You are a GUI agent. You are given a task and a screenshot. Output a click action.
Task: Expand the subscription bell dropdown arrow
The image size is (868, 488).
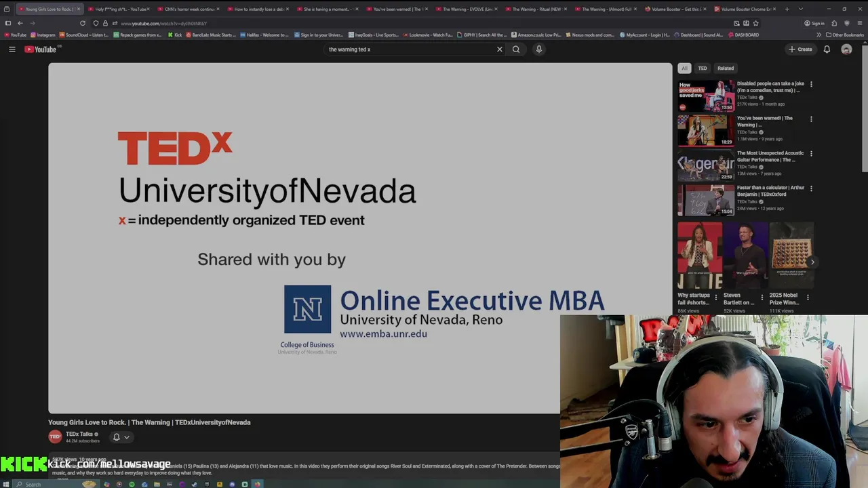pos(126,437)
